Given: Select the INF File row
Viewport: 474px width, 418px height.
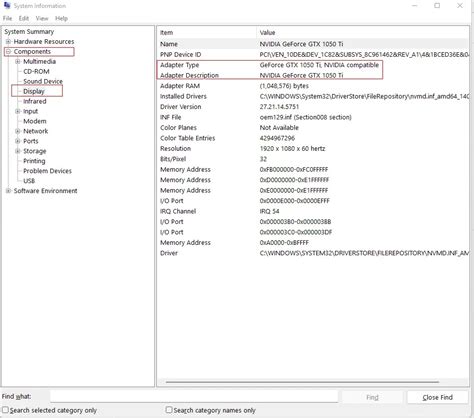Looking at the screenshot, I should click(x=313, y=117).
